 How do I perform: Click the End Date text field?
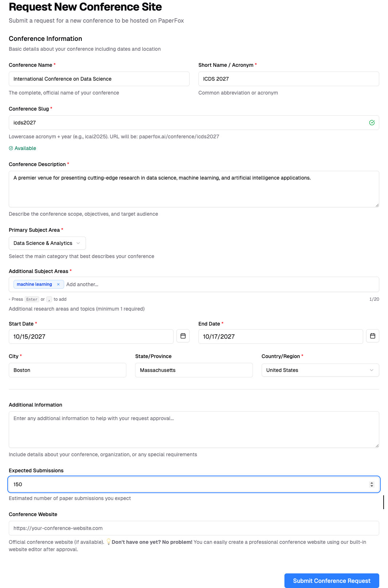(x=280, y=337)
